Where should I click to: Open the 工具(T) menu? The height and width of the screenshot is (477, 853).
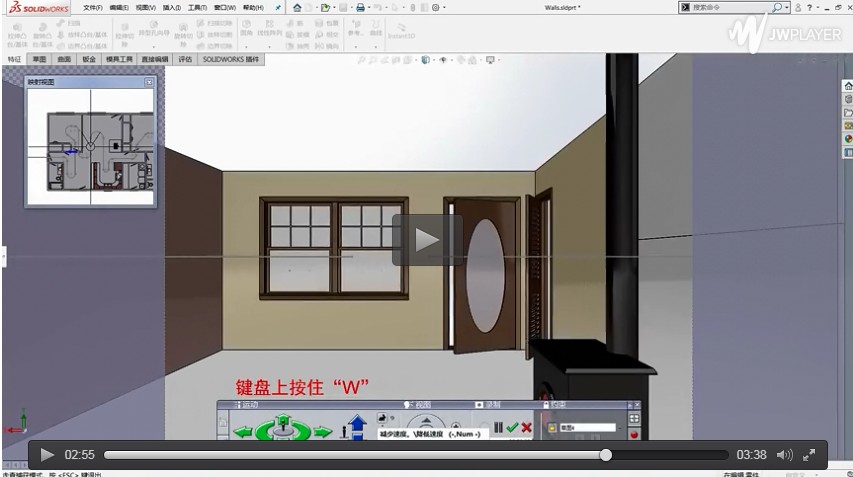[197, 7]
